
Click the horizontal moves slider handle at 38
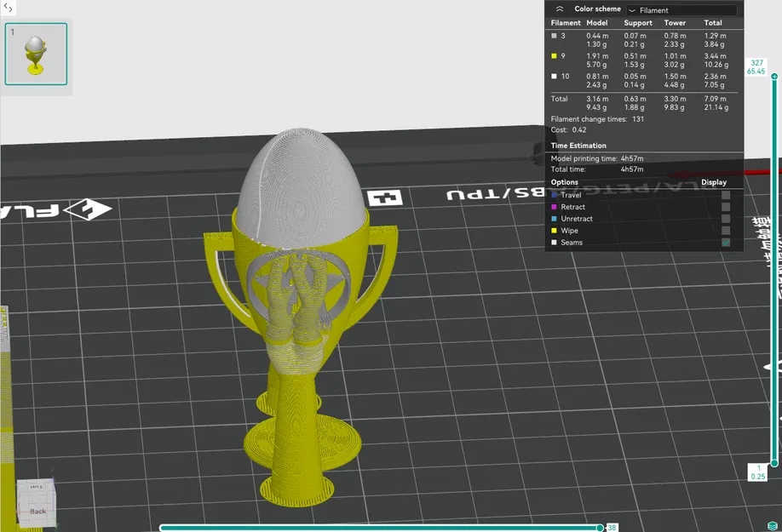click(601, 528)
